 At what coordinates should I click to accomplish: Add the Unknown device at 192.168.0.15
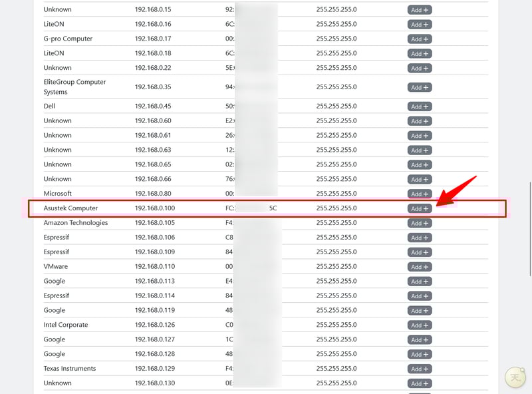pos(420,10)
